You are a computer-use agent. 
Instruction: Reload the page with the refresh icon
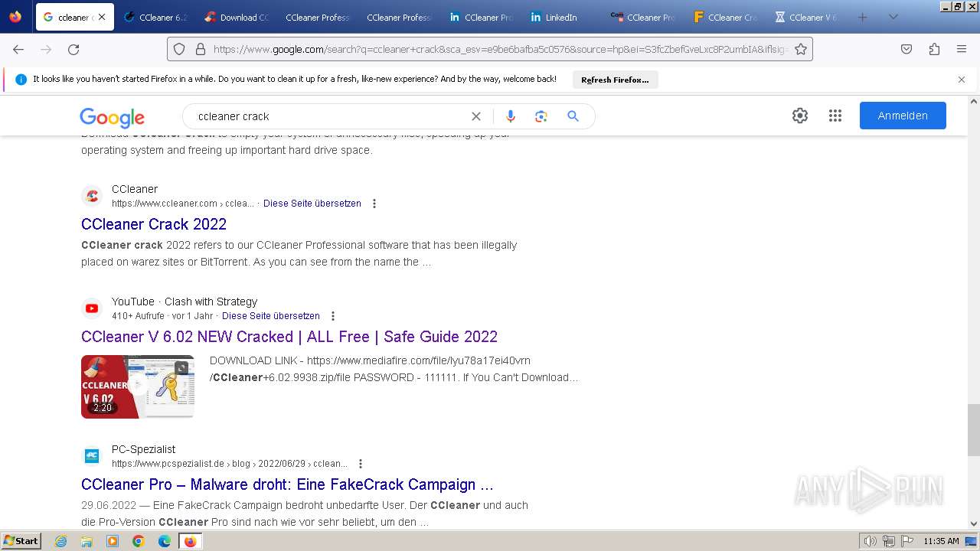73,49
